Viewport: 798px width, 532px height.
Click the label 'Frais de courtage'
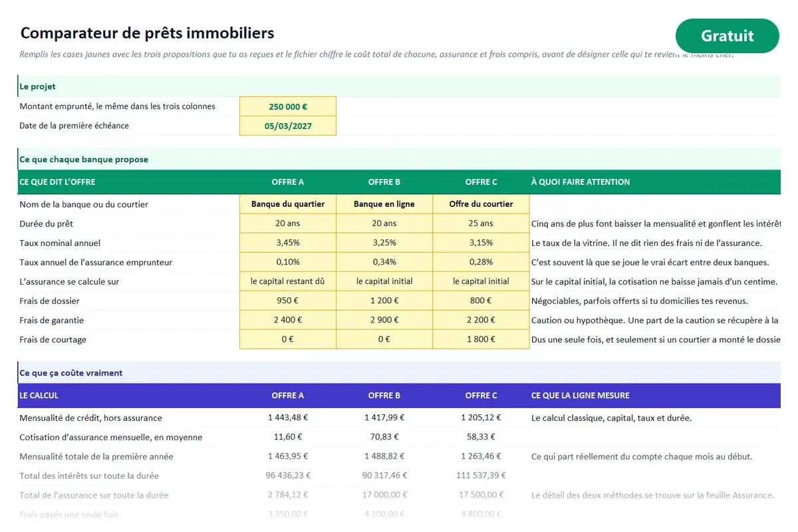click(53, 340)
